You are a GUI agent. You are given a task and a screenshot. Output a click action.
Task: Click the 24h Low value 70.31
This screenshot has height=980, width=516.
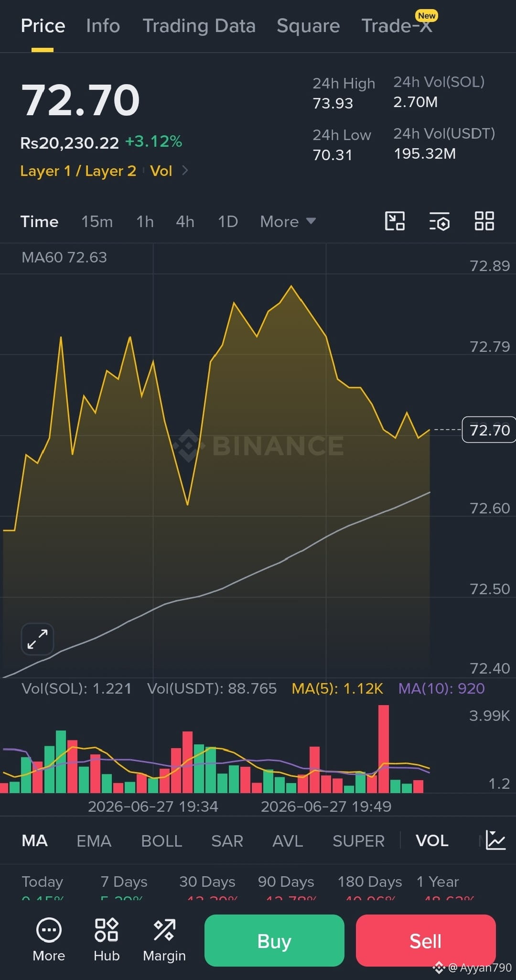(333, 155)
